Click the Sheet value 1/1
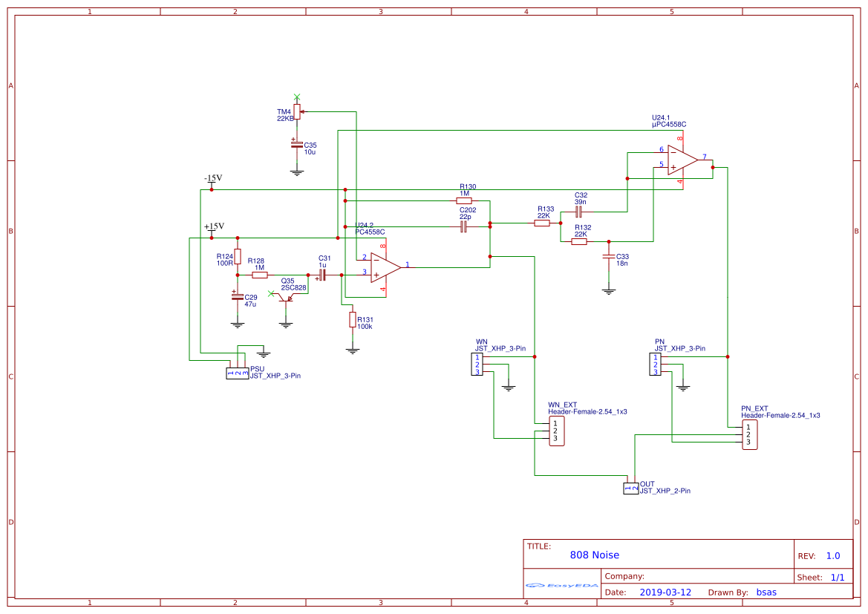Image resolution: width=868 pixels, height=614 pixels. click(838, 578)
